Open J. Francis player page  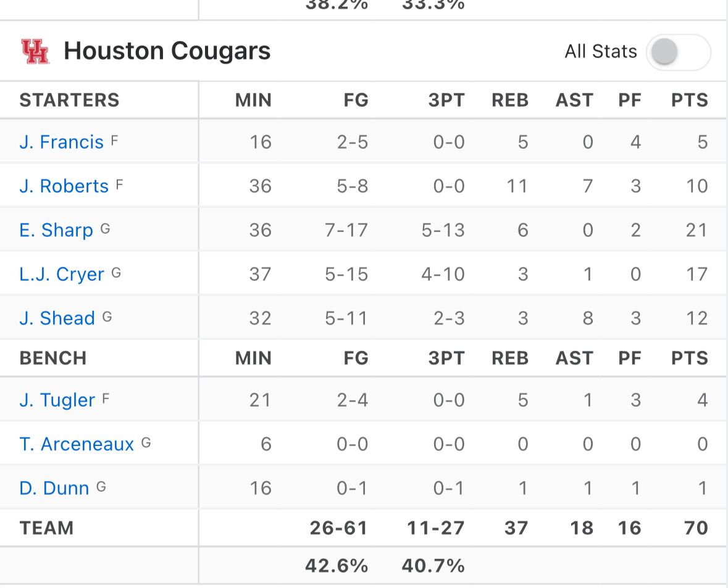61,142
